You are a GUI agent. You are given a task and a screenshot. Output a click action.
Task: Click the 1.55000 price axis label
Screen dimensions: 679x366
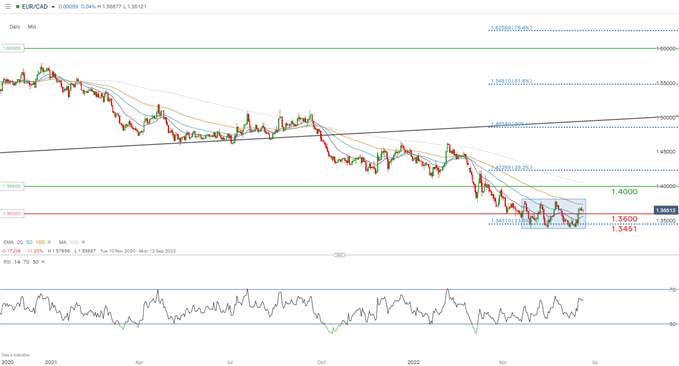[666, 83]
